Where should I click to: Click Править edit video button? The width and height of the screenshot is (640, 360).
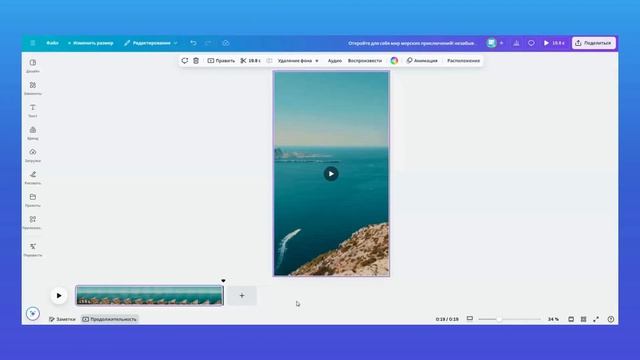[x=221, y=60]
